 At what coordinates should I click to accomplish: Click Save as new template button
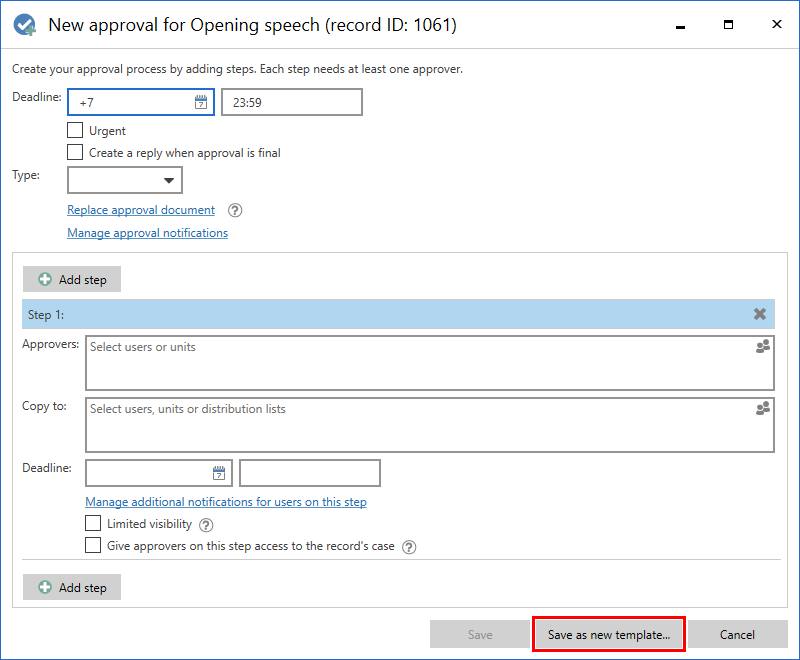click(609, 634)
